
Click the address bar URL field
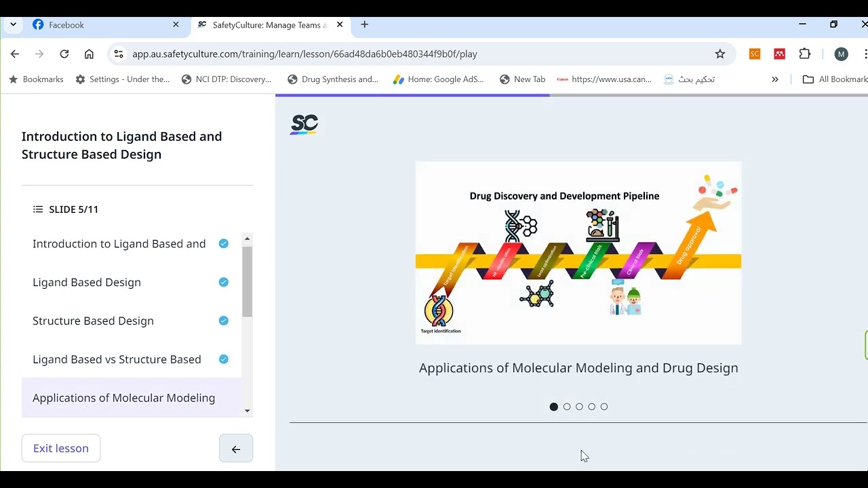420,54
